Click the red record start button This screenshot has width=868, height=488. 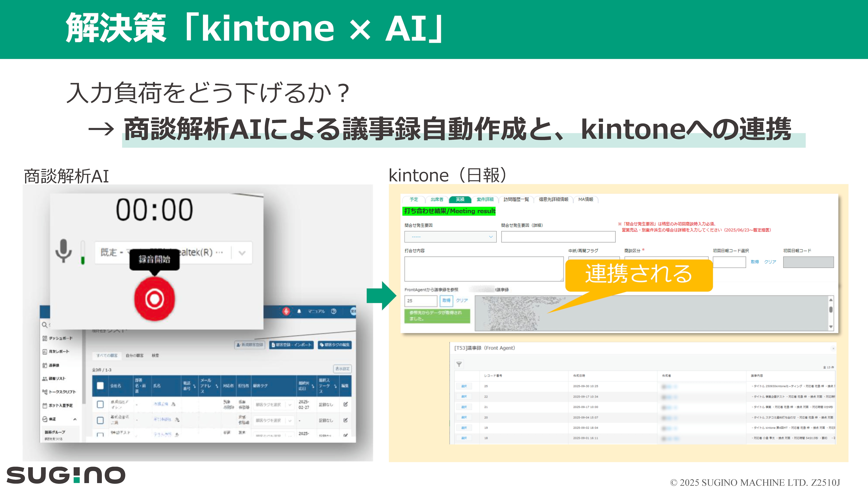click(x=154, y=299)
